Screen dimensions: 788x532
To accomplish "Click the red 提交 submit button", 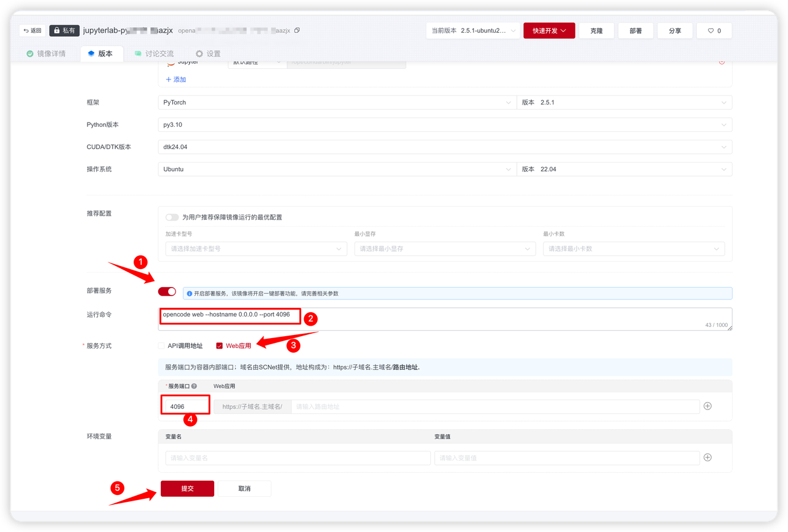I will 187,488.
